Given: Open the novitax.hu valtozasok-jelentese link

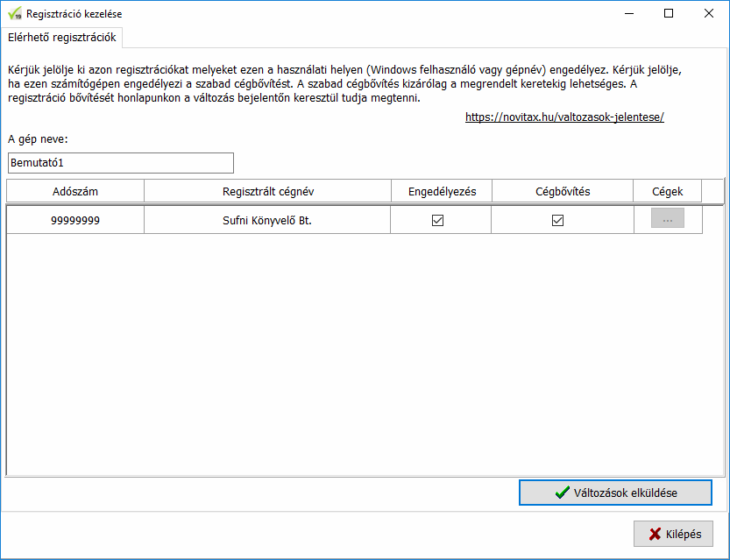Looking at the screenshot, I should tap(564, 117).
